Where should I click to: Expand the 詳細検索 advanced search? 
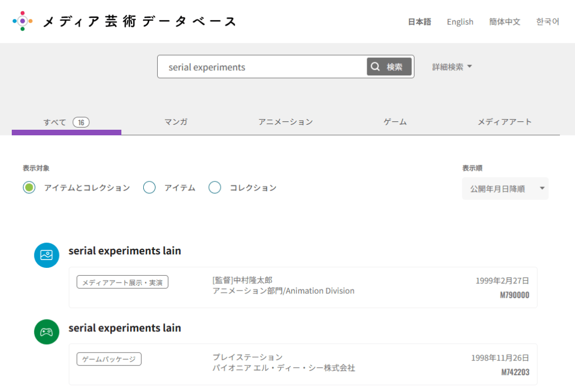click(x=452, y=67)
